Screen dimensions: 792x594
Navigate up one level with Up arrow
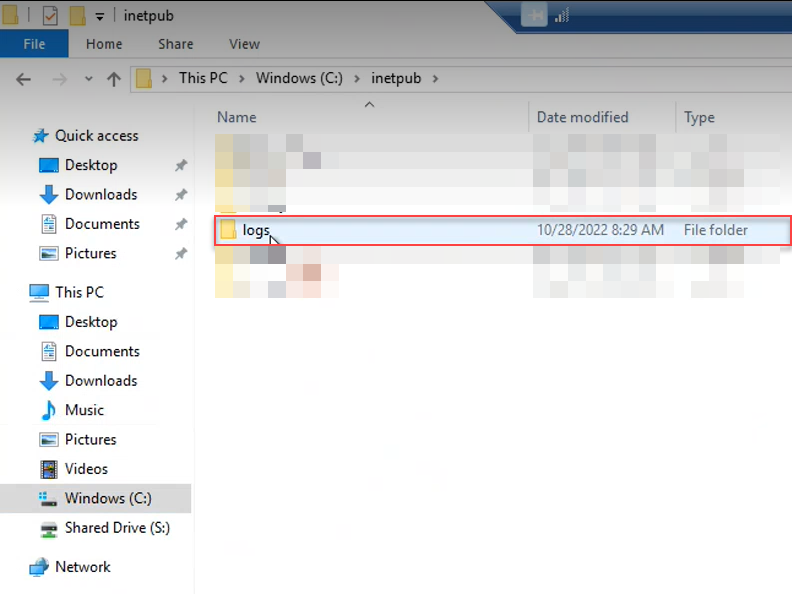point(113,79)
